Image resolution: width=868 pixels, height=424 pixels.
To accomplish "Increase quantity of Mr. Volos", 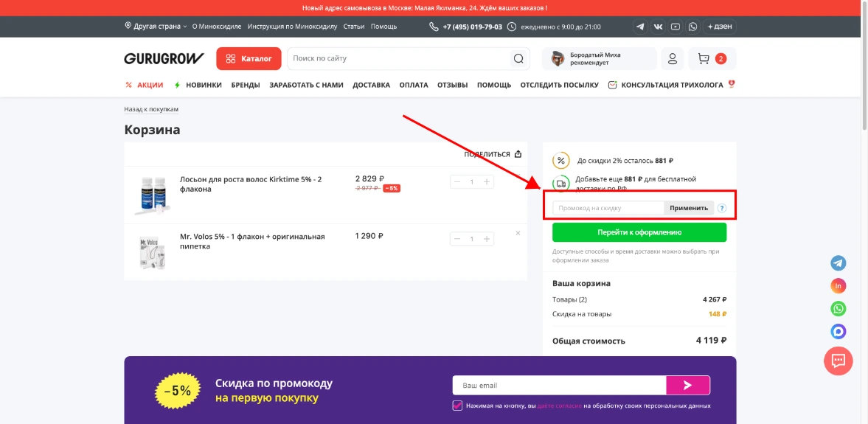I will click(487, 239).
